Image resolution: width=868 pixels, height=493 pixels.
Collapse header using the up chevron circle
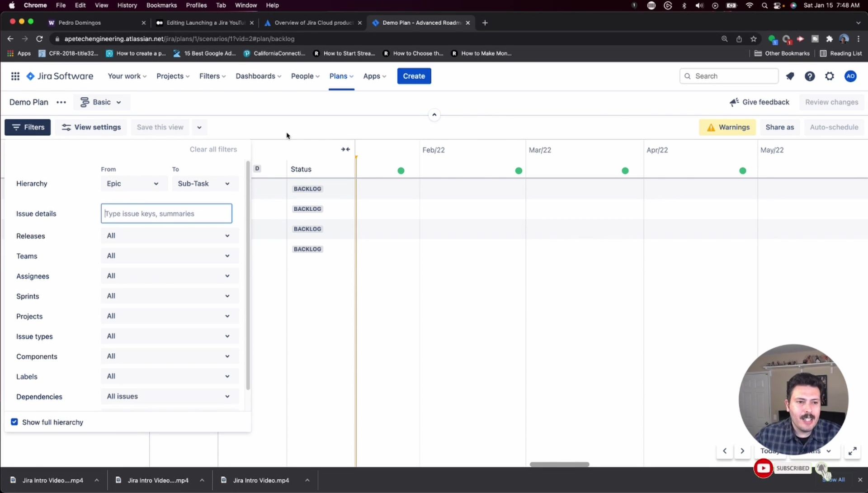tap(434, 115)
